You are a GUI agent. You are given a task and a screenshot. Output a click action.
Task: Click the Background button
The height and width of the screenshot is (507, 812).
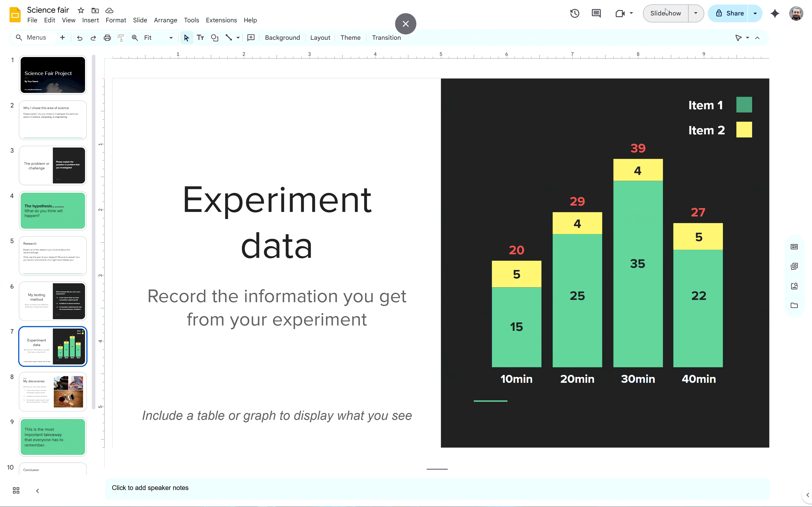pyautogui.click(x=282, y=38)
